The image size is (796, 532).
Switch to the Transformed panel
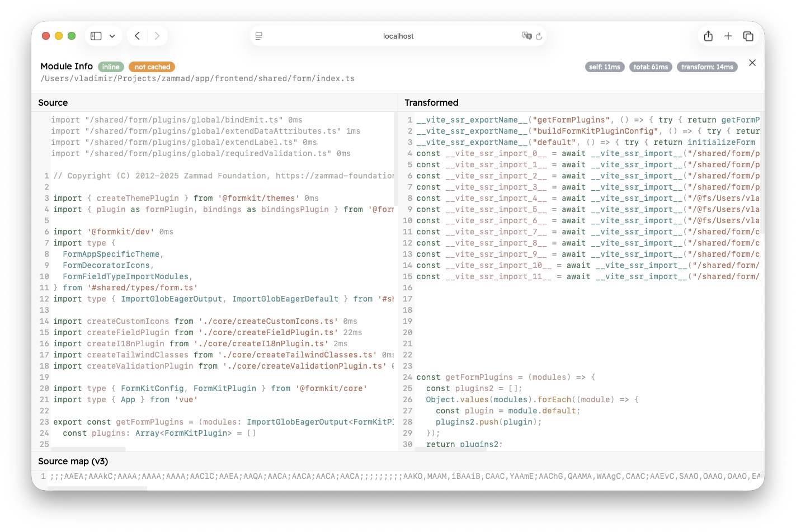coord(431,102)
